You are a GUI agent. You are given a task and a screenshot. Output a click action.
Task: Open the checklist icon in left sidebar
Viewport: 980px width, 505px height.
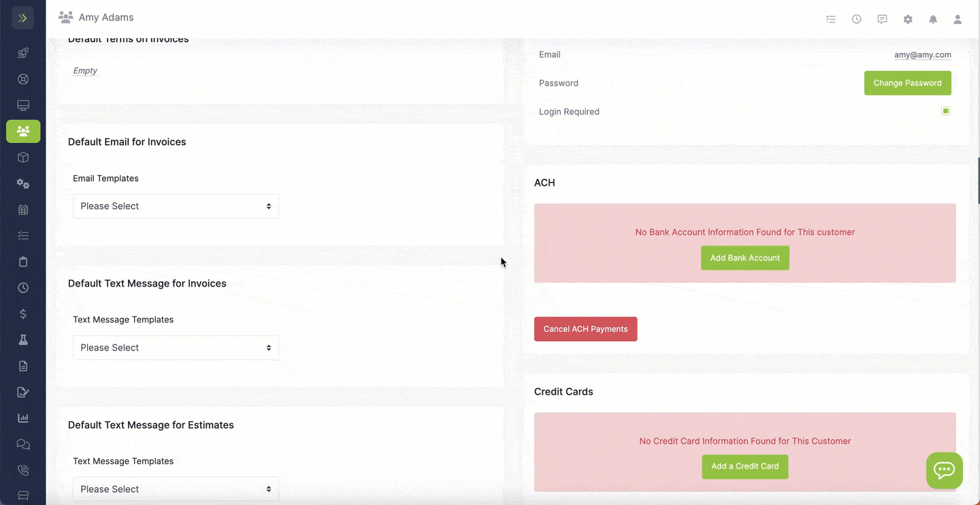pos(23,235)
